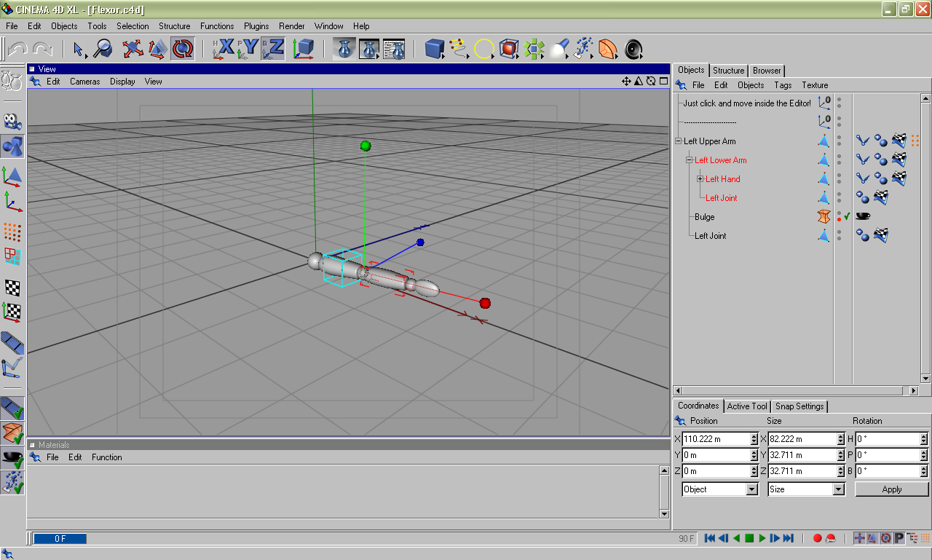Open the Render menu
Viewport: 932px width, 560px height.
coord(292,26)
